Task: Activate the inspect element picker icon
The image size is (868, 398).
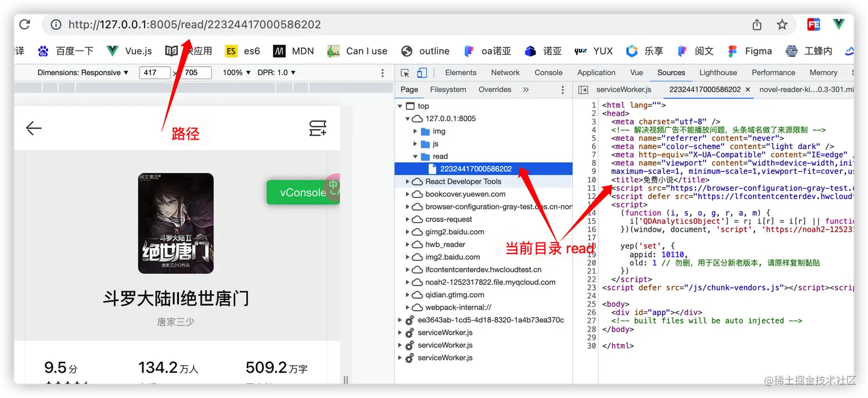Action: coord(405,73)
